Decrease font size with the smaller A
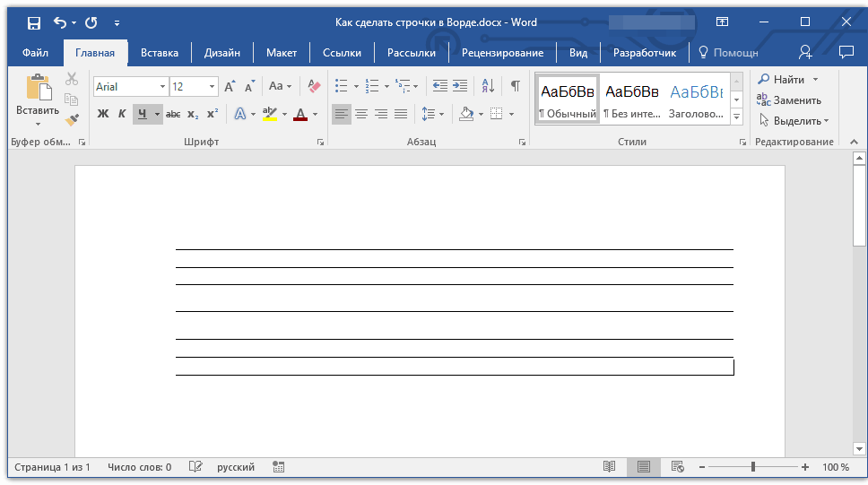The image size is (868, 485). pos(249,86)
